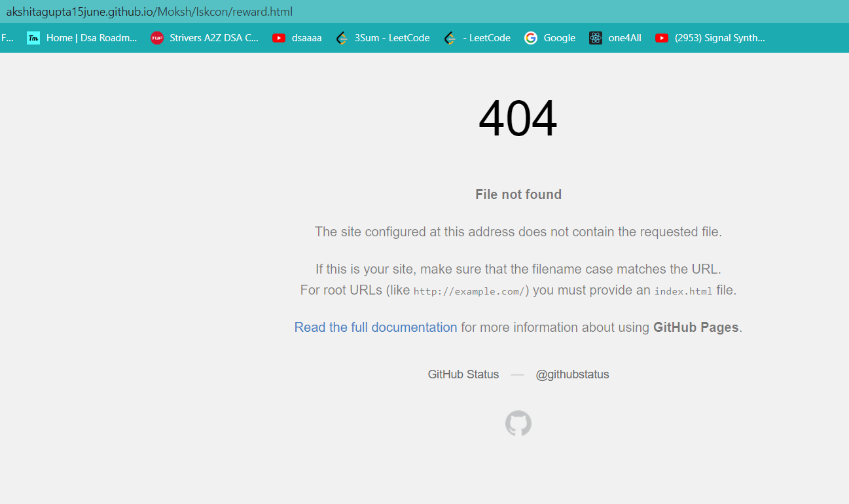Image resolution: width=849 pixels, height=504 pixels.
Task: Open the @githubstatus profile link
Action: coord(572,374)
